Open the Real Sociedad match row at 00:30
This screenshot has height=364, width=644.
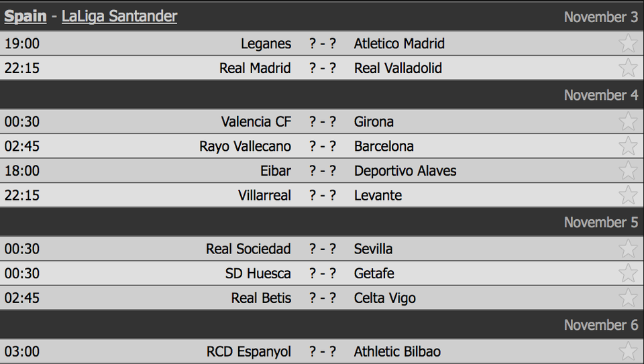(322, 249)
